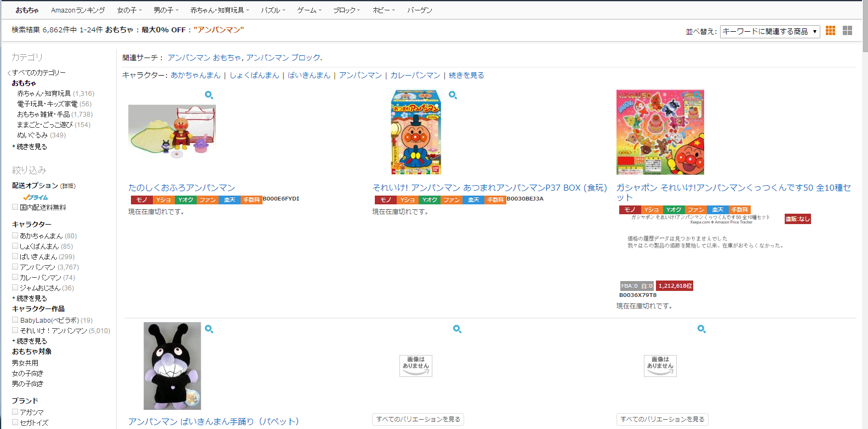Open the 女の子 menu dropdown
Screen dimensions: 868x429
129,10
